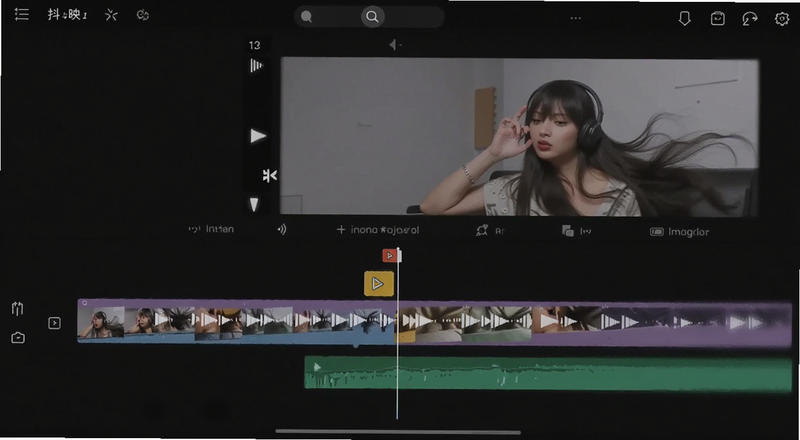Expand the layers Iv option under preview
800x440 pixels.
click(x=576, y=231)
